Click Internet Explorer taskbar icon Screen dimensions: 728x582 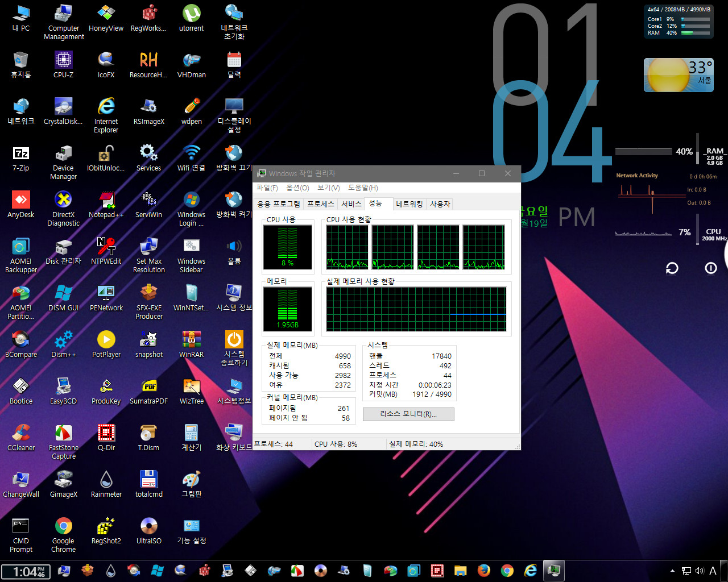[530, 570]
